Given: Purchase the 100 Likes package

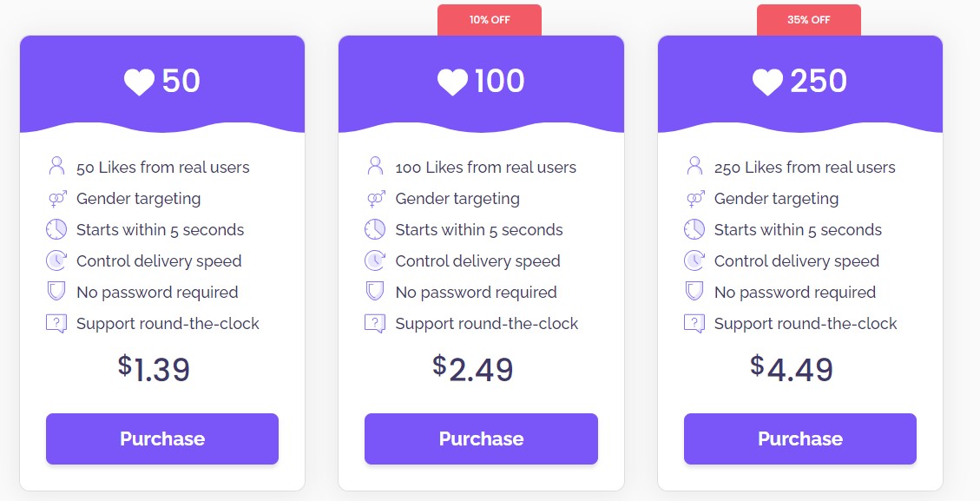Looking at the screenshot, I should (x=481, y=438).
